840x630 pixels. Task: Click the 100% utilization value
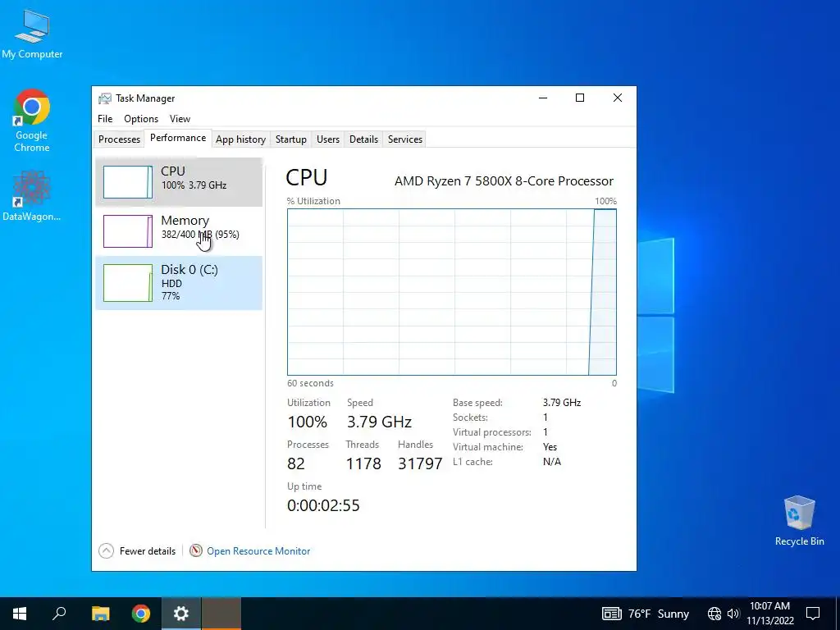(x=307, y=422)
